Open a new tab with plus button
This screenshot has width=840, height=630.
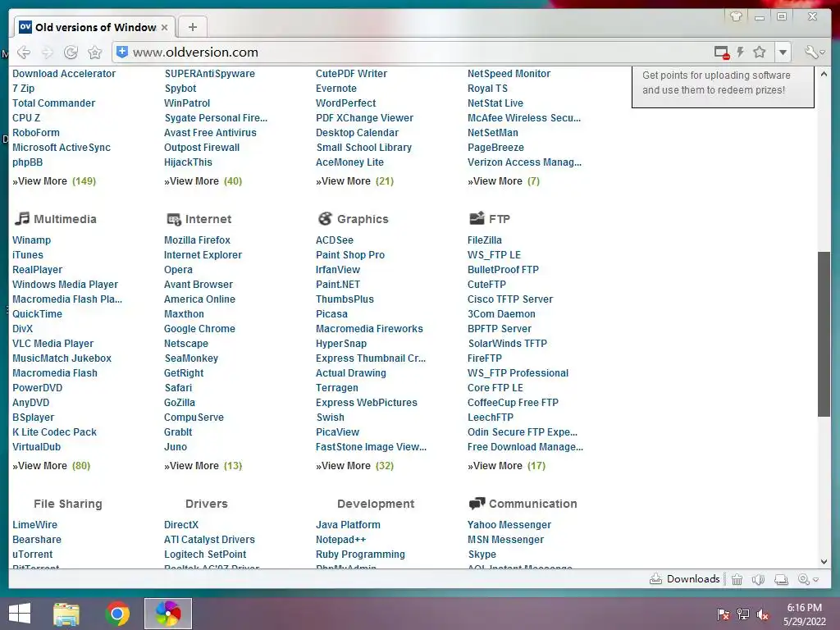click(x=193, y=27)
